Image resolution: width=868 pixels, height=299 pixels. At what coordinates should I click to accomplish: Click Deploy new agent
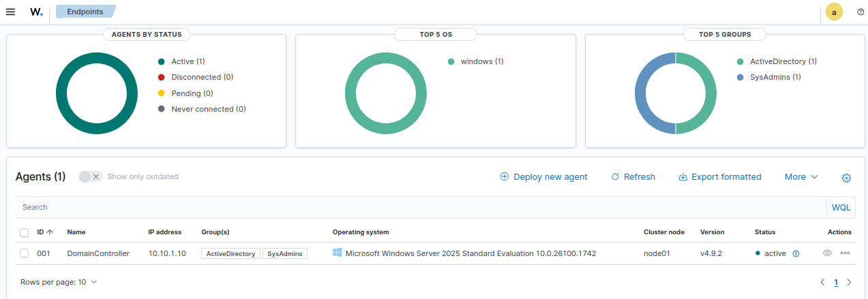[x=543, y=176]
